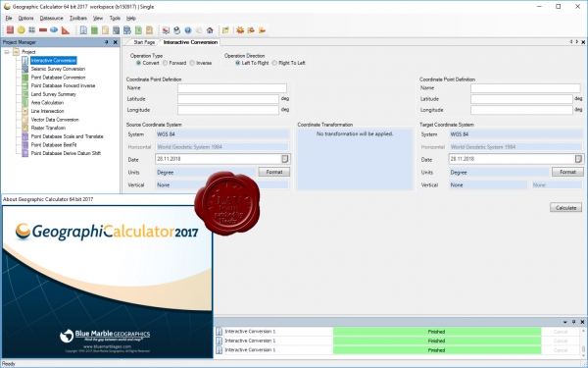Select Point Database Scale and Translate
Image resolution: width=588 pixels, height=368 pixels.
[x=67, y=136]
